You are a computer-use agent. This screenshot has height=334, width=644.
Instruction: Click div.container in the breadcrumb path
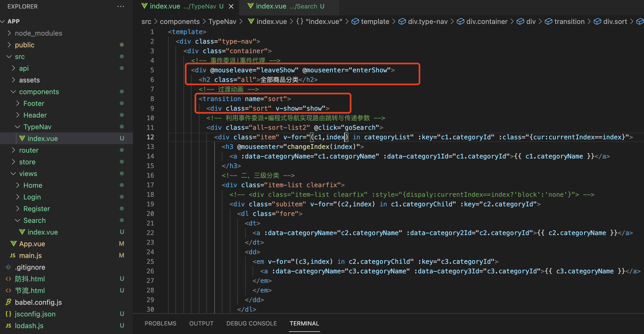[x=487, y=22]
